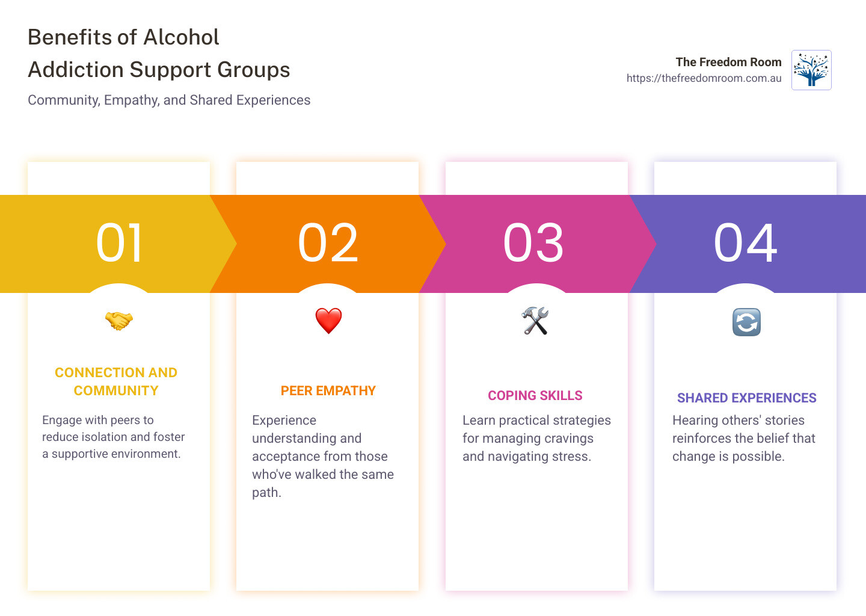
Task: Select the red heart icon for Peer Empathy
Action: tap(327, 319)
